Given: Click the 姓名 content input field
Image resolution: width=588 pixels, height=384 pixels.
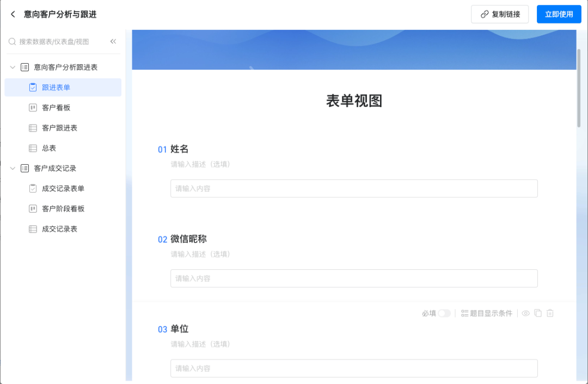Looking at the screenshot, I should point(354,189).
